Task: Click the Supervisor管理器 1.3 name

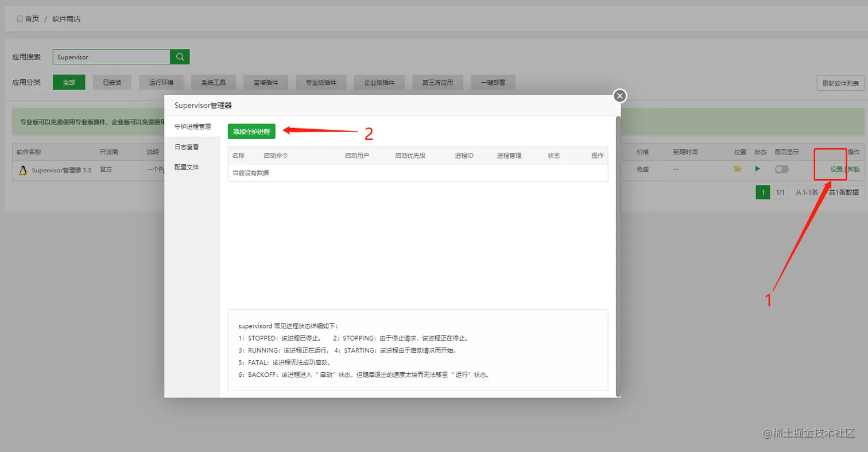Action: pos(61,170)
